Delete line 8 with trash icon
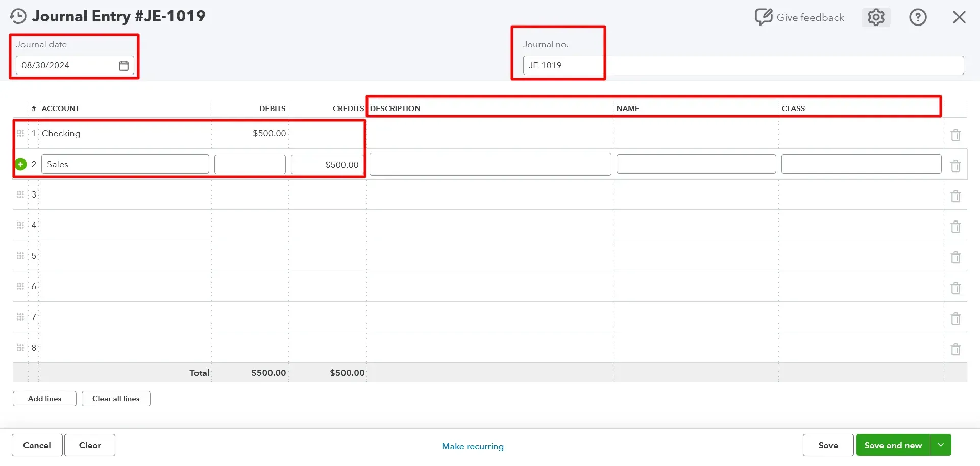Viewport: 980px width, 466px height. (955, 349)
